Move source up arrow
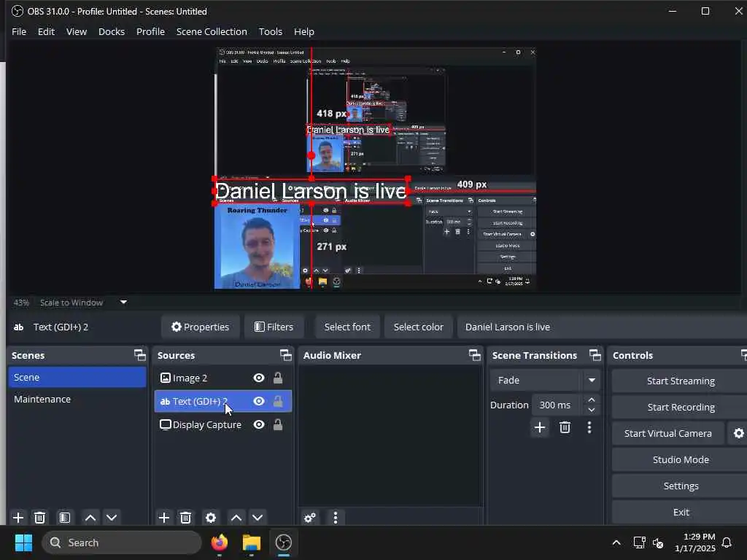The width and height of the screenshot is (747, 560). [236, 518]
